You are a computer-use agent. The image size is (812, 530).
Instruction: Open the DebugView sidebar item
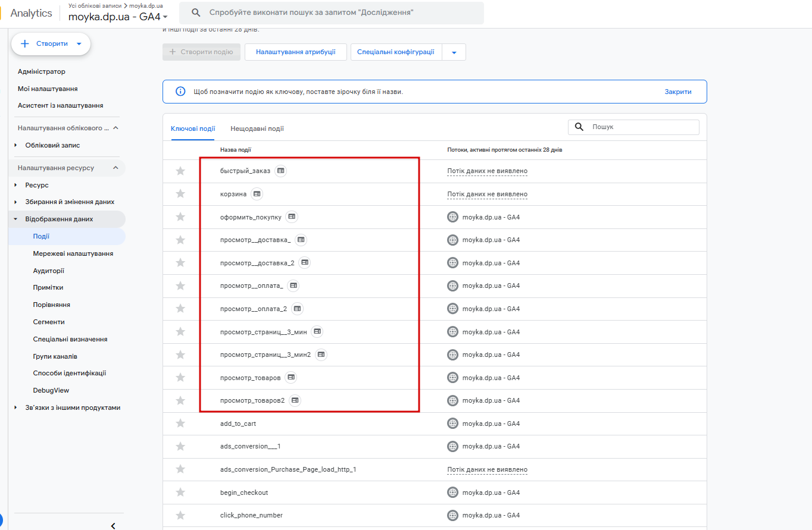pyautogui.click(x=51, y=390)
